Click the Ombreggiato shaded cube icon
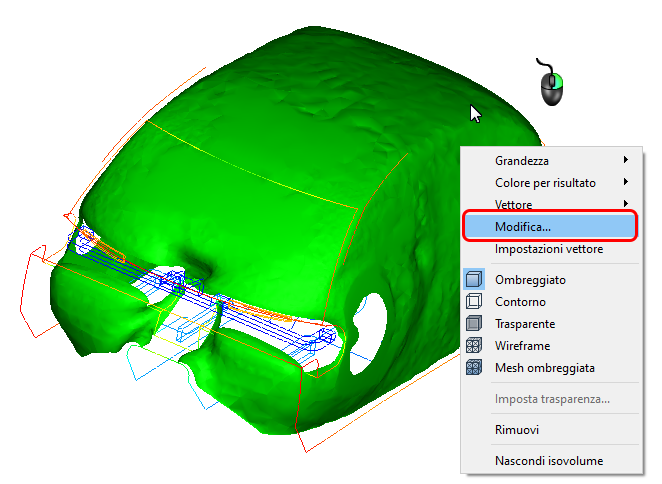The width and height of the screenshot is (662, 484). pyautogui.click(x=474, y=279)
